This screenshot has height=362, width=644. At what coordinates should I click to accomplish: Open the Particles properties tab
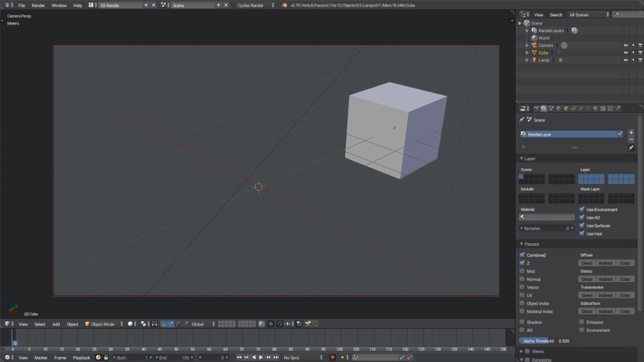tap(609, 107)
